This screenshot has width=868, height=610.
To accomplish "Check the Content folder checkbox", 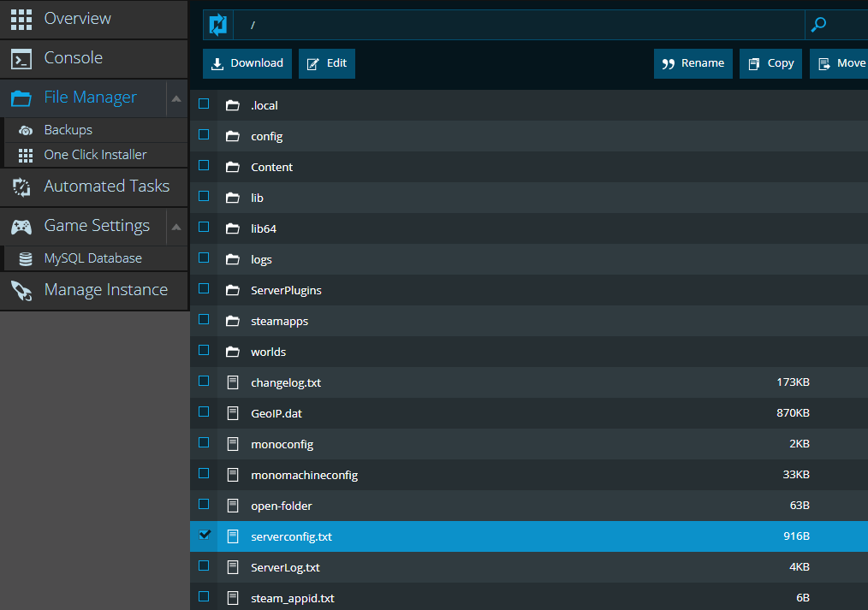I will point(204,165).
